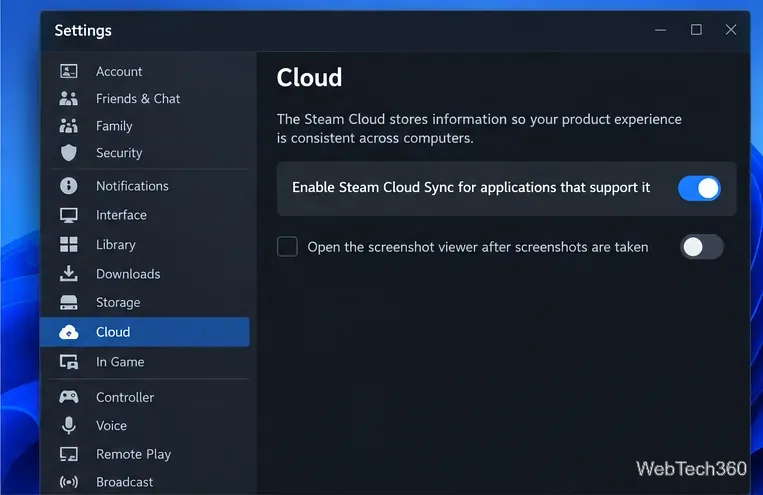Screen dimensions: 763x495
Task: Click the Cloud icon in sidebar
Action: coord(69,332)
